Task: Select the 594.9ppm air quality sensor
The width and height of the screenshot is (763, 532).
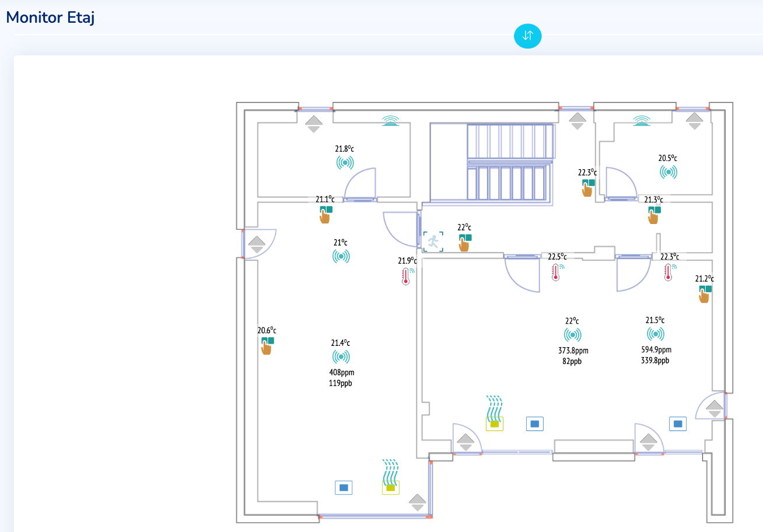Action: pos(656,334)
